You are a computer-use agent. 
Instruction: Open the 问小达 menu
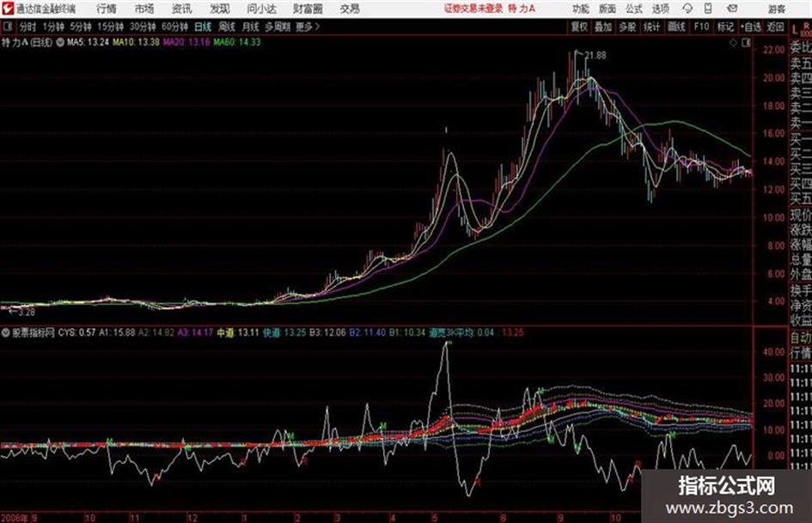click(261, 9)
